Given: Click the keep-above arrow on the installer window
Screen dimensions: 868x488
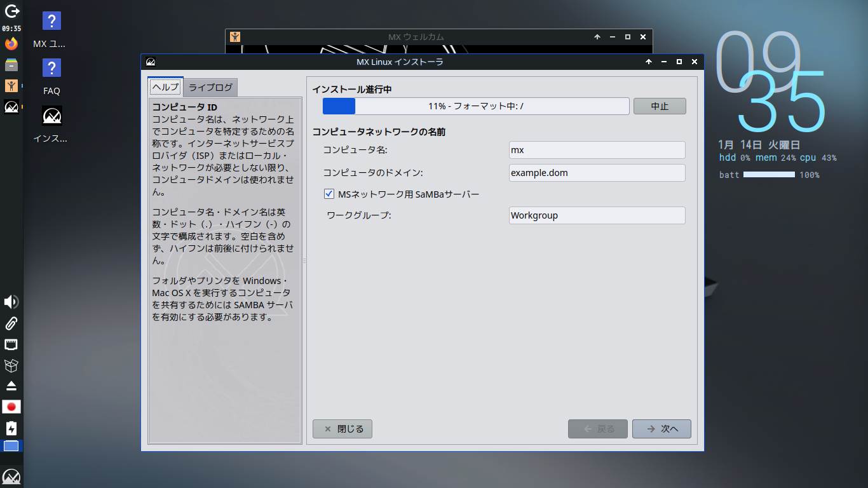Looking at the screenshot, I should coord(649,62).
